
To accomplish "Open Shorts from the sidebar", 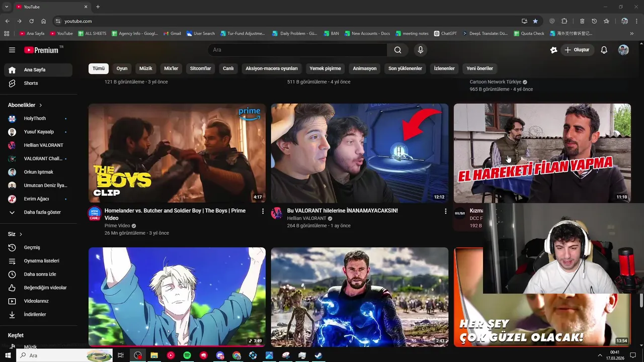I will click(x=38, y=83).
